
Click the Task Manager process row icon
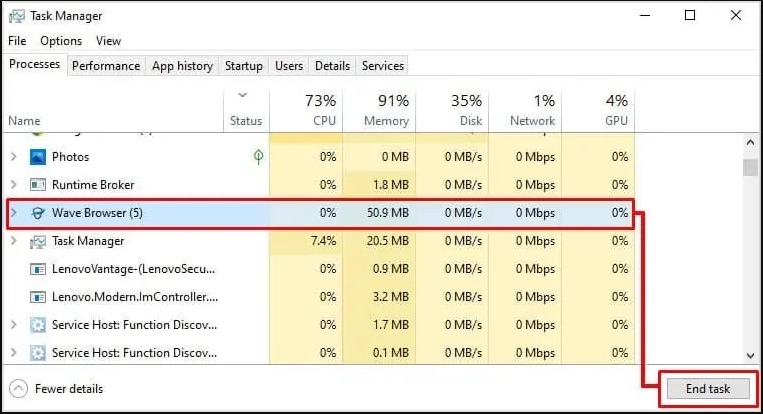pyautogui.click(x=38, y=241)
